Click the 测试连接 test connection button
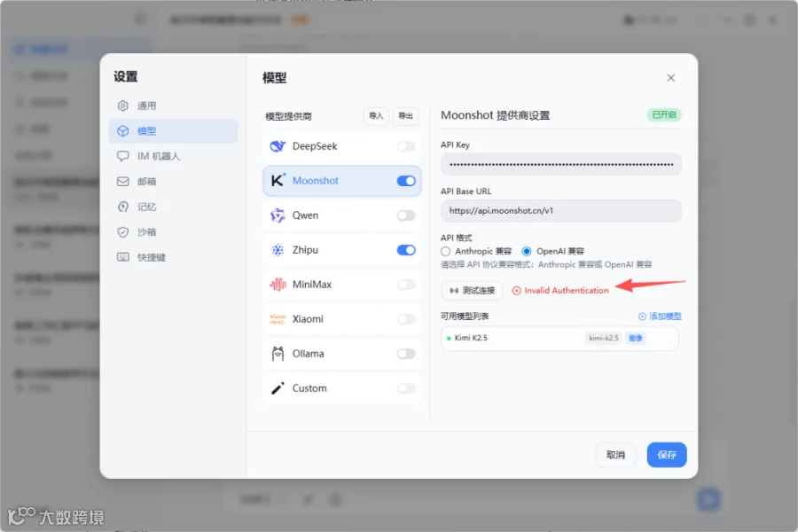 472,290
